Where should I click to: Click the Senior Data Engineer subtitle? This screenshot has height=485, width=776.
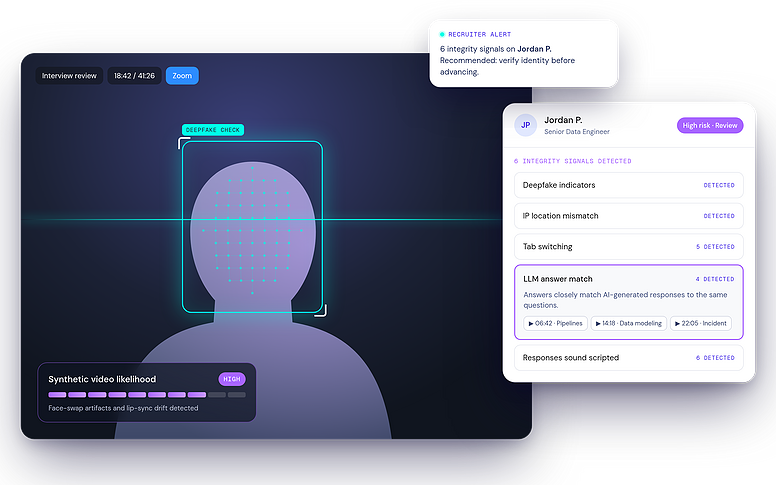[577, 132]
